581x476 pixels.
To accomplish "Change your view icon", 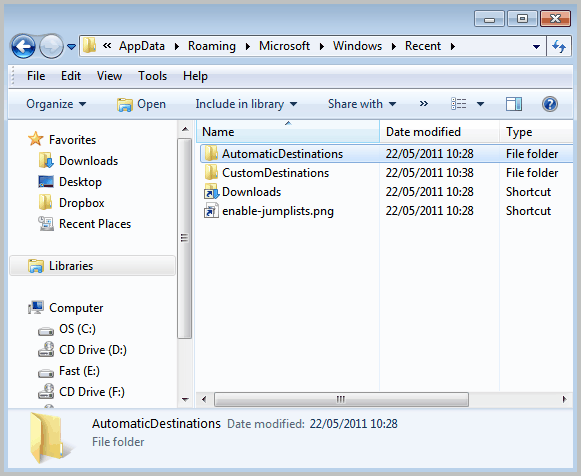I will click(458, 104).
